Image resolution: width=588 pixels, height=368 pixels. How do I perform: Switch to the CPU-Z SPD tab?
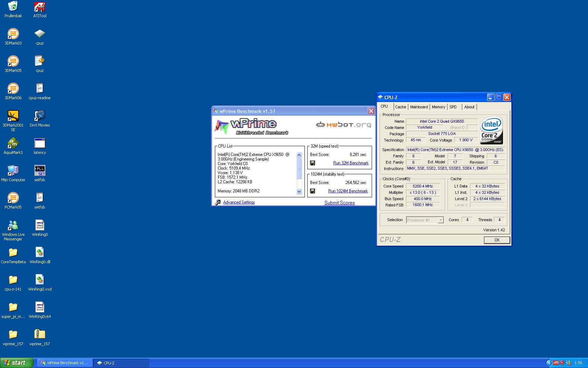pyautogui.click(x=453, y=107)
